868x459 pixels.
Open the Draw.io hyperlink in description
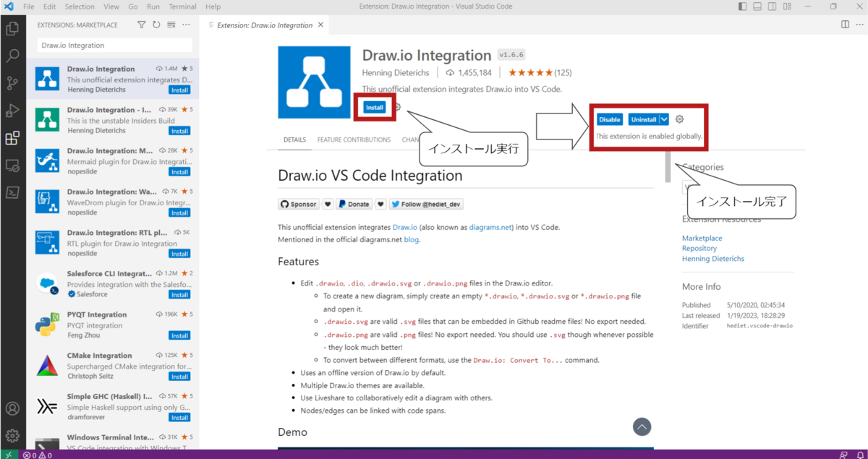click(x=405, y=227)
